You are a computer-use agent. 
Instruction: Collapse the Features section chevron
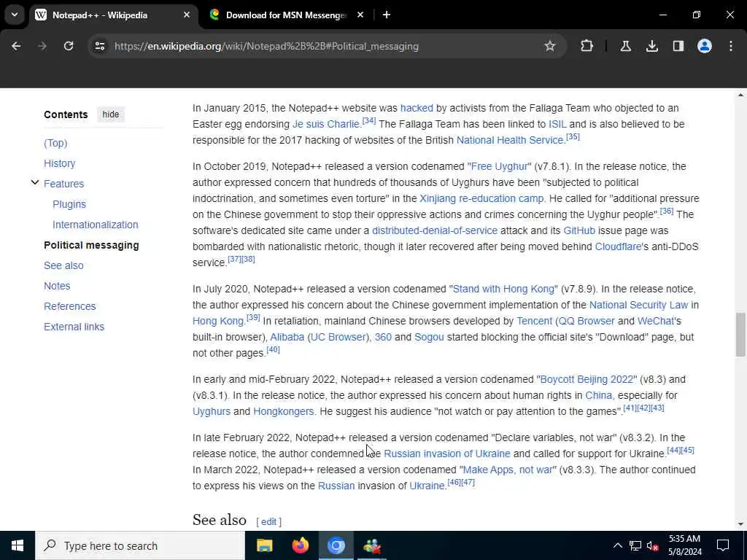click(35, 182)
